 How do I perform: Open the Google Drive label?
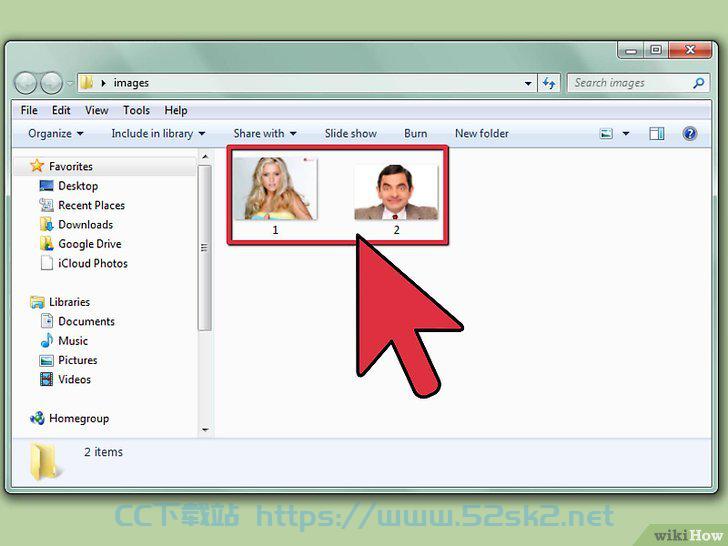click(90, 244)
